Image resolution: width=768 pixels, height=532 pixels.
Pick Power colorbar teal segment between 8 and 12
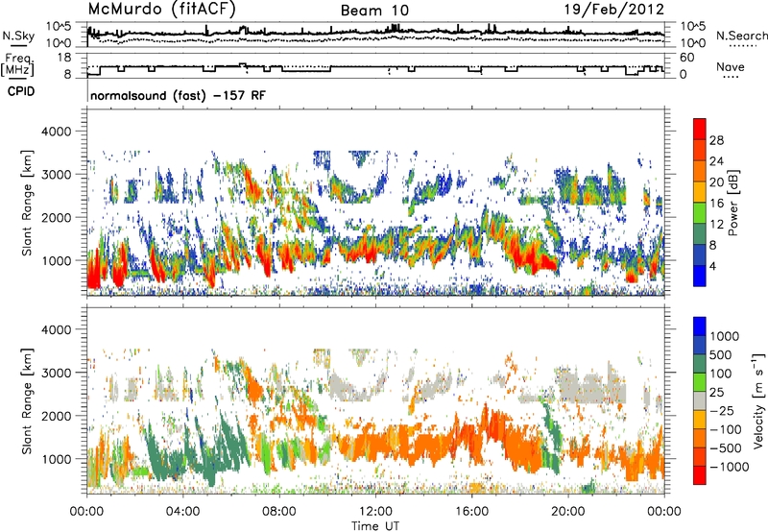point(700,234)
